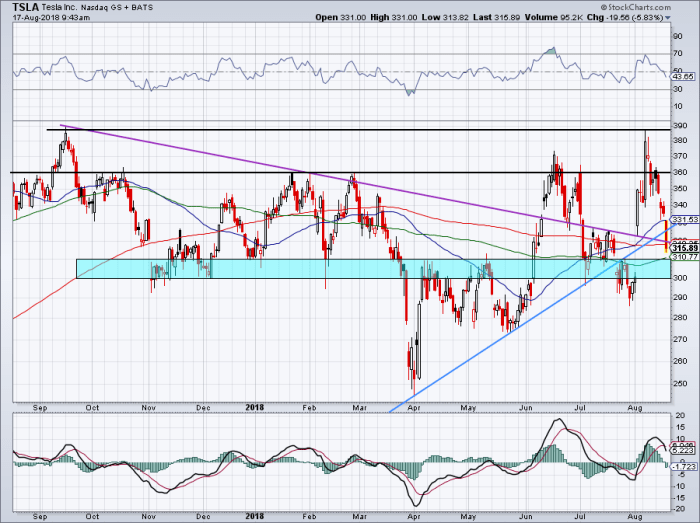Click the MACD signal value 6.223
Screen dimensions: 700x523
coord(684,451)
